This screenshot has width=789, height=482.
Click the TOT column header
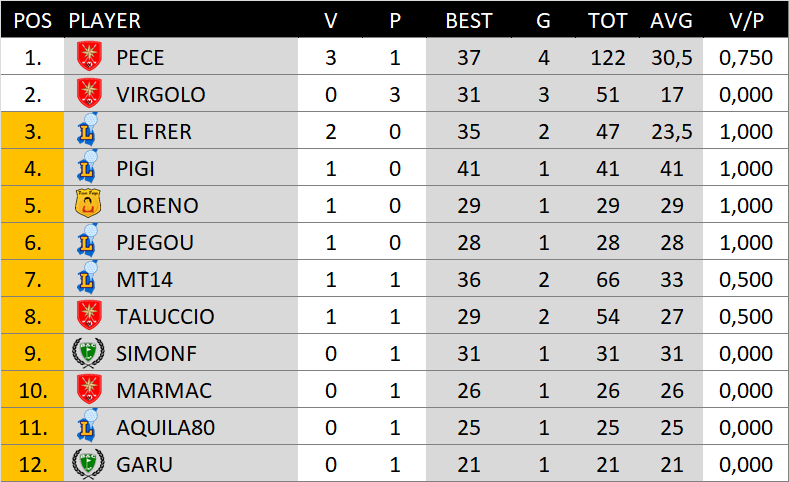pyautogui.click(x=607, y=20)
